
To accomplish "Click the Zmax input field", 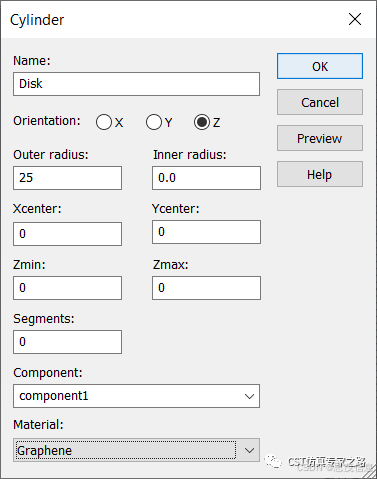I will pyautogui.click(x=206, y=288).
